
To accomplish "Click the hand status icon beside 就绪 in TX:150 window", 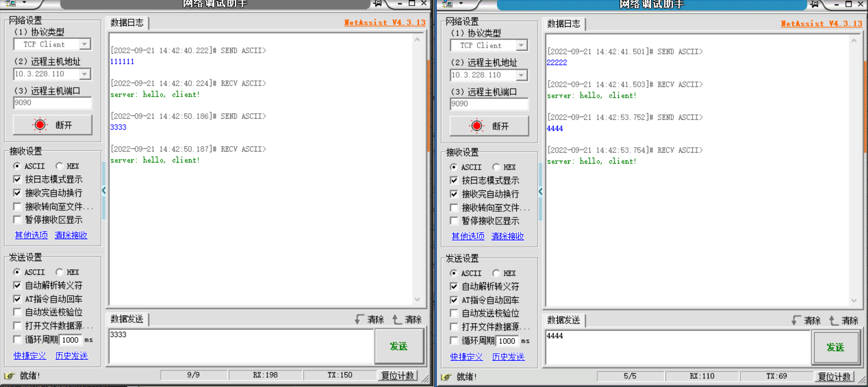I will click(9, 376).
